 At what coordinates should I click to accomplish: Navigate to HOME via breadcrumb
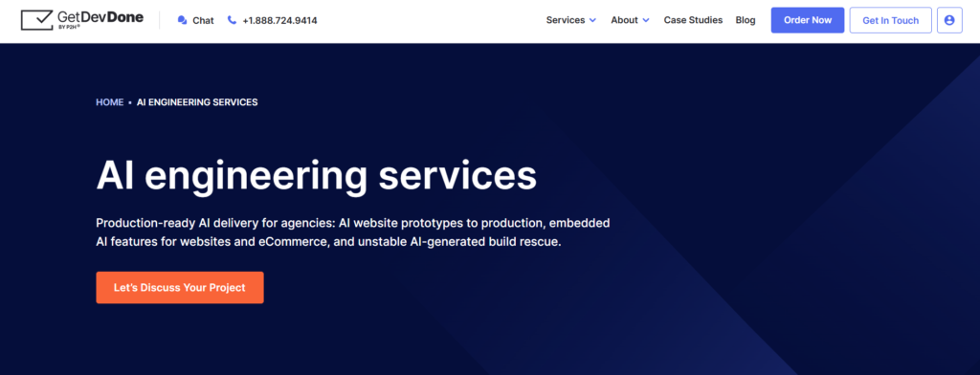[109, 102]
